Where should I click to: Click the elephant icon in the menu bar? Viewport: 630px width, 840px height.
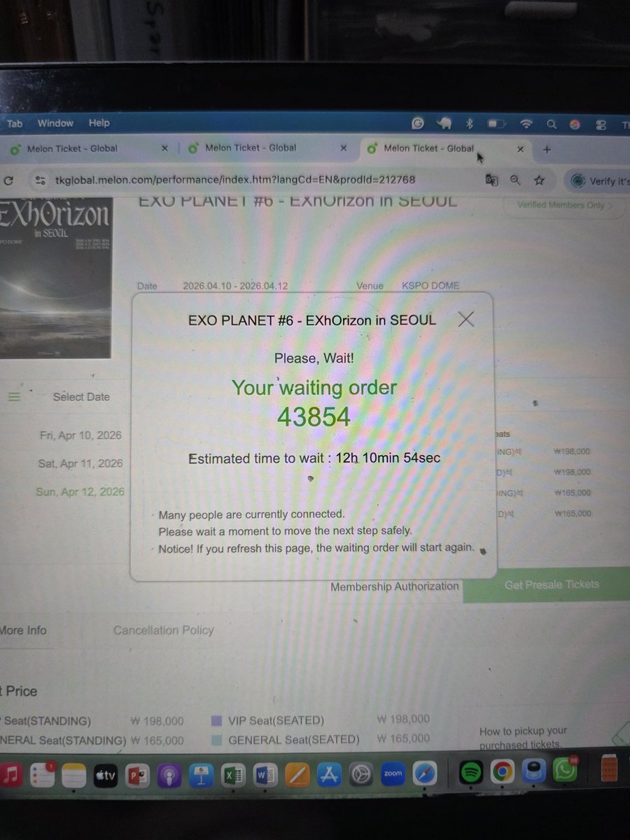click(x=444, y=124)
